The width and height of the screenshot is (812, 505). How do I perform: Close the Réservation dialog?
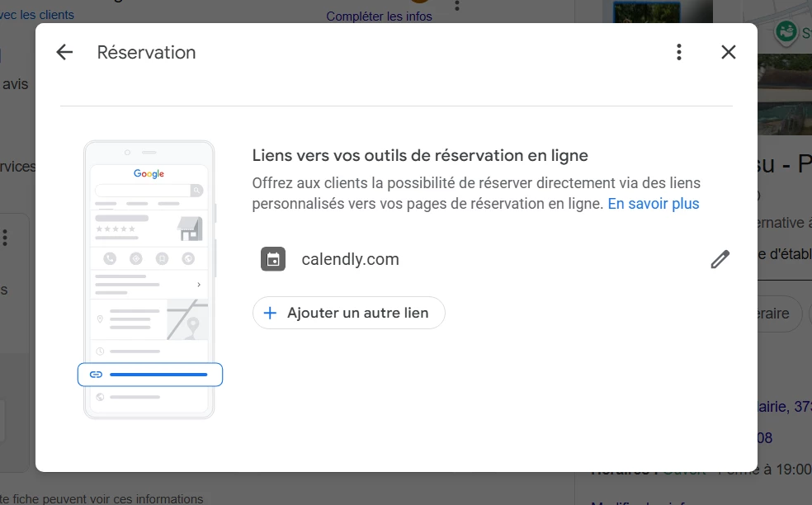click(x=728, y=52)
